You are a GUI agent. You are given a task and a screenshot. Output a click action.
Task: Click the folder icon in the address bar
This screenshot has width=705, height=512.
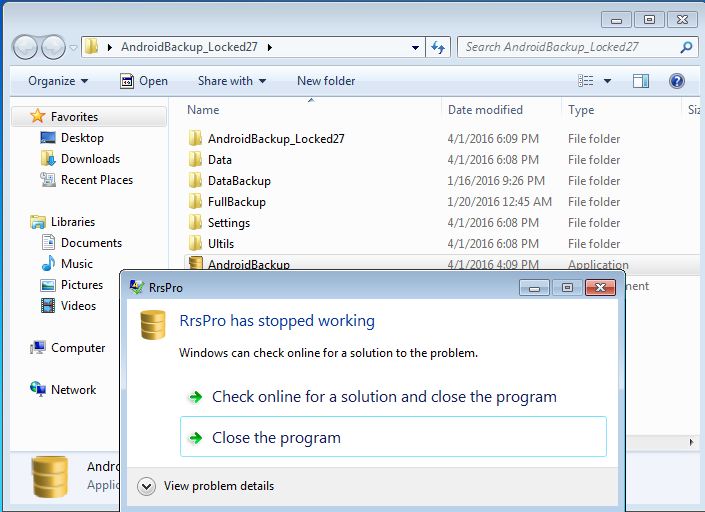91,46
